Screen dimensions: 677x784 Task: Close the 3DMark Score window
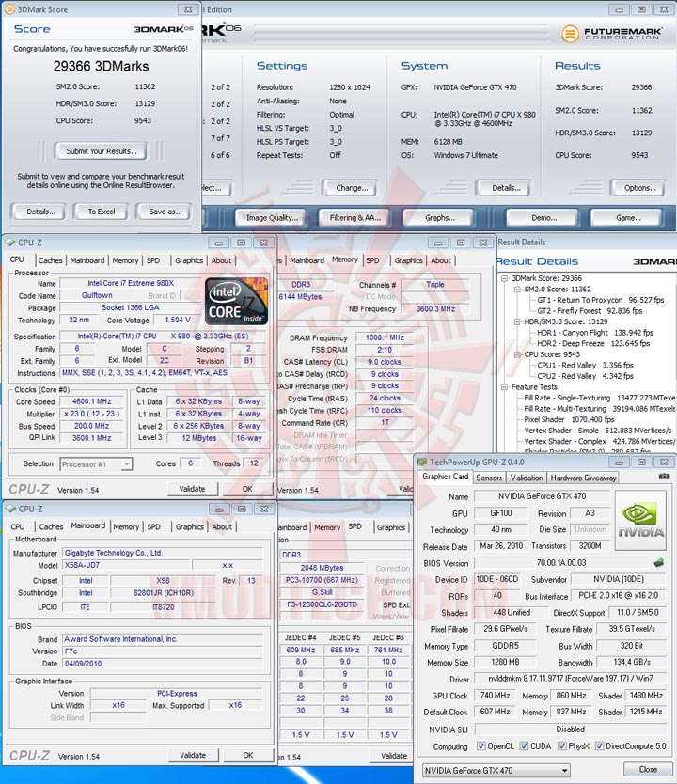pyautogui.click(x=188, y=9)
